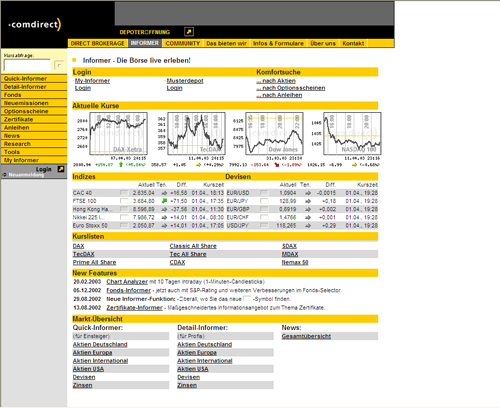
Task: Open the NASDAQ 100 chart thumbnail
Action: pyautogui.click(x=352, y=134)
